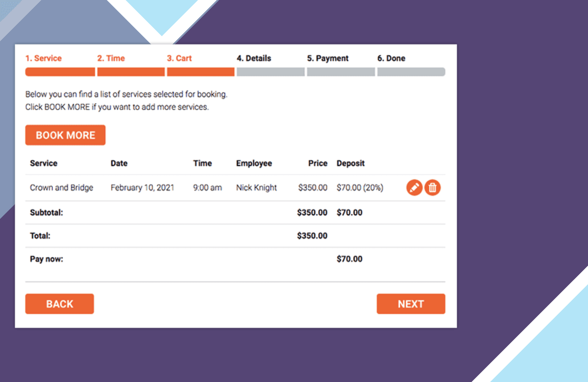588x382 pixels.
Task: Select the 3. Cart step label
Action: coord(179,58)
